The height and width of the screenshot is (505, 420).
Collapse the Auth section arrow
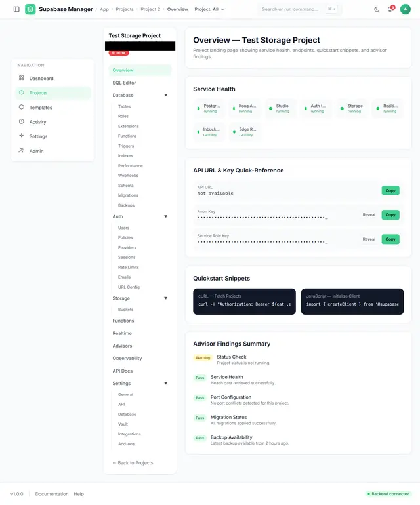[x=165, y=216]
